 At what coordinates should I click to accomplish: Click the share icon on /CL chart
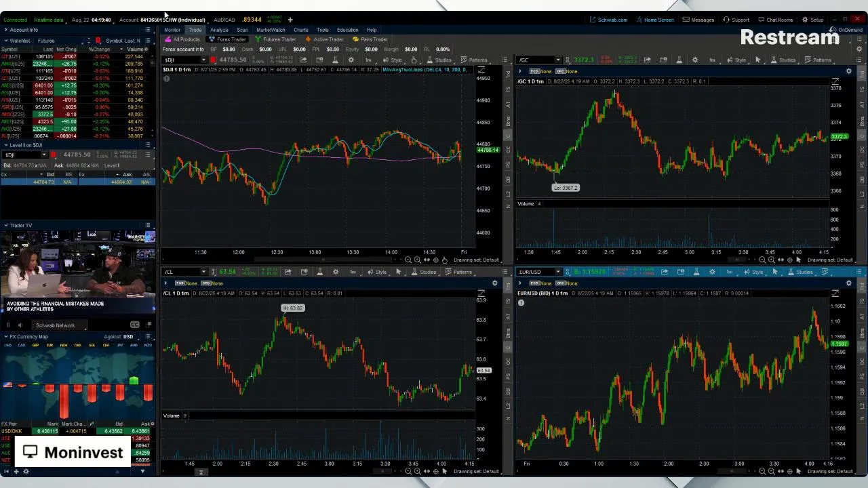[288, 272]
